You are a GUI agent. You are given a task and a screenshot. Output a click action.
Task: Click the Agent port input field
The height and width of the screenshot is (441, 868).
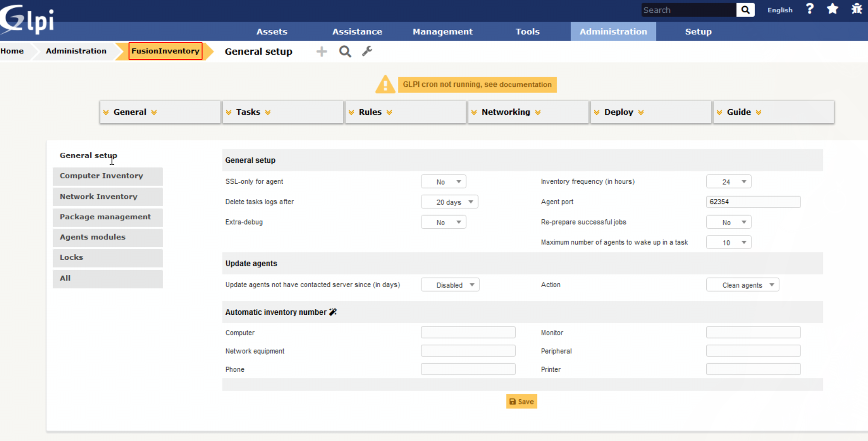pyautogui.click(x=753, y=202)
